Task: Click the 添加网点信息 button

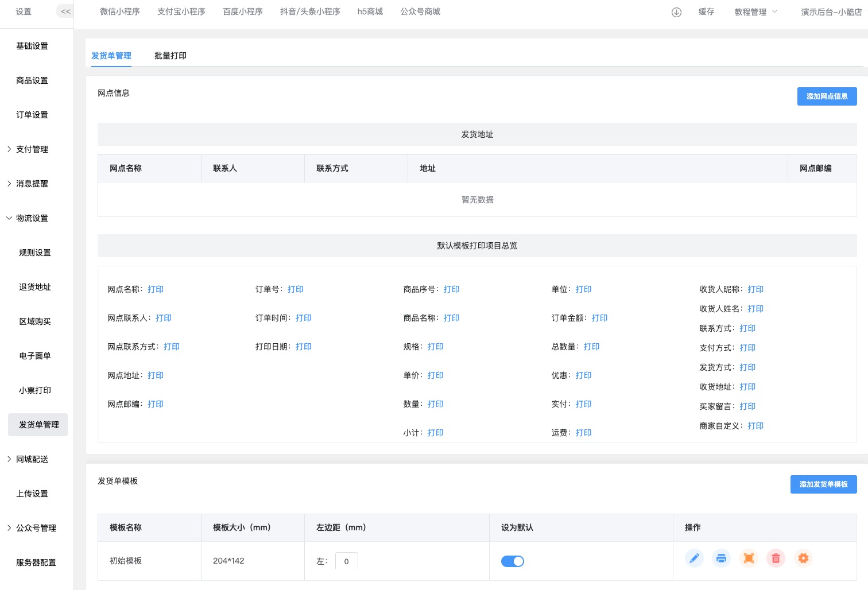Action: [x=827, y=96]
